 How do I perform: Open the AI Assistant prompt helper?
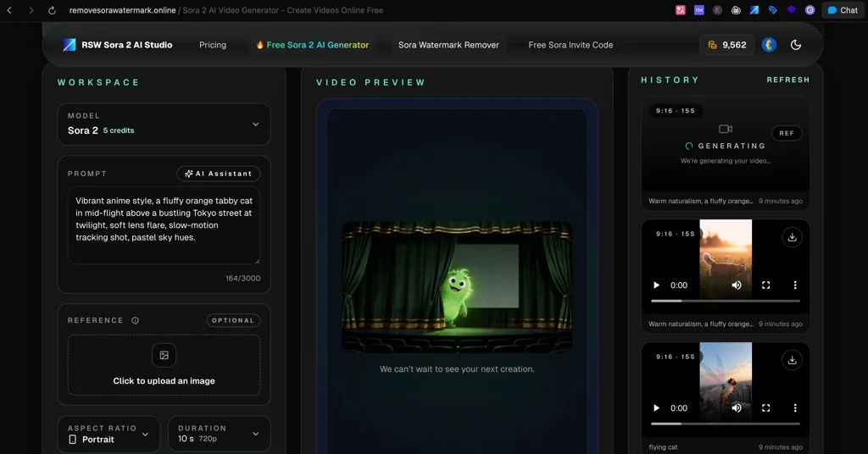tap(218, 174)
